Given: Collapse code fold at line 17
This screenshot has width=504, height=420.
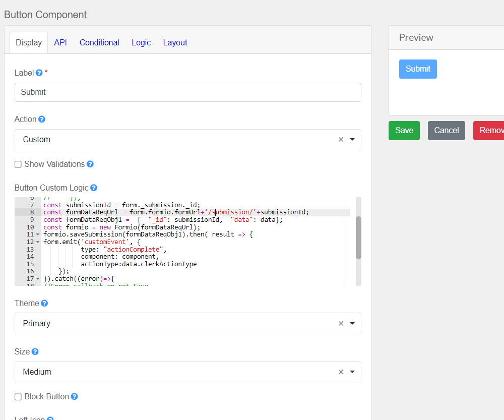Looking at the screenshot, I should (38, 279).
